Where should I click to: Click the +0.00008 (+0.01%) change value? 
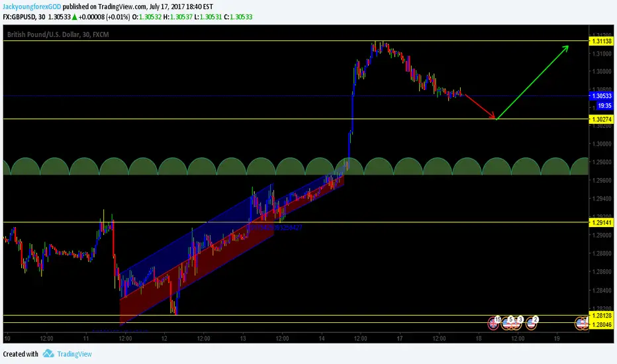click(104, 17)
